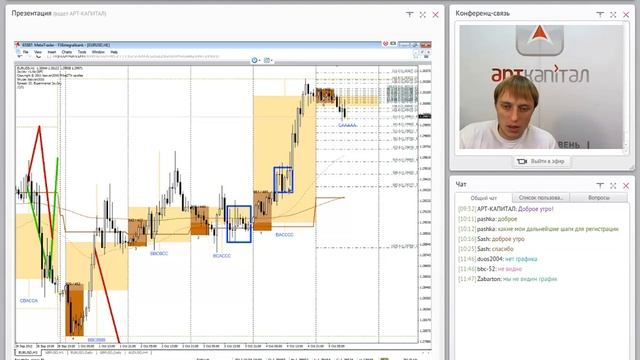
Task: Close the MetaTrader window with red X
Action: [x=426, y=44]
